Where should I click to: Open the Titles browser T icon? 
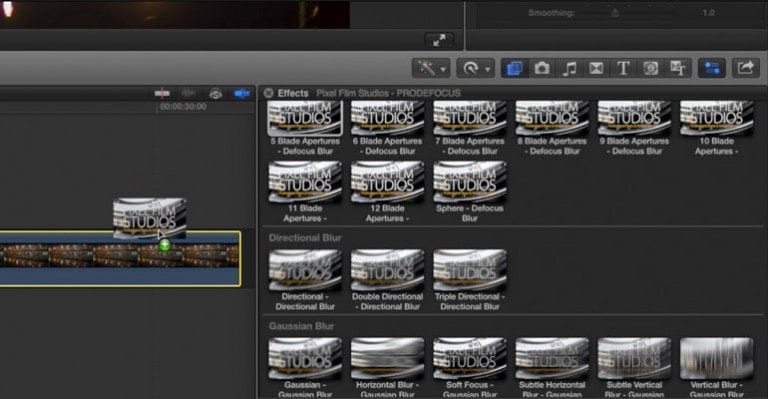[623, 68]
